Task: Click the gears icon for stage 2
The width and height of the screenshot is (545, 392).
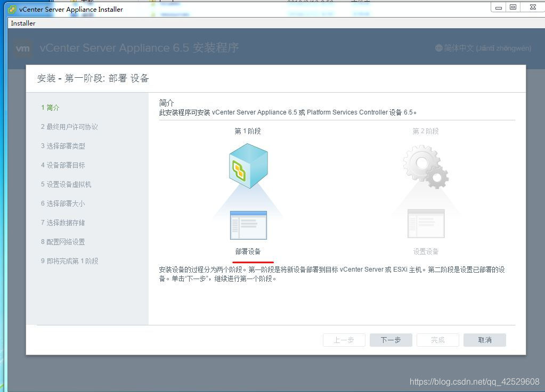Action: click(426, 167)
